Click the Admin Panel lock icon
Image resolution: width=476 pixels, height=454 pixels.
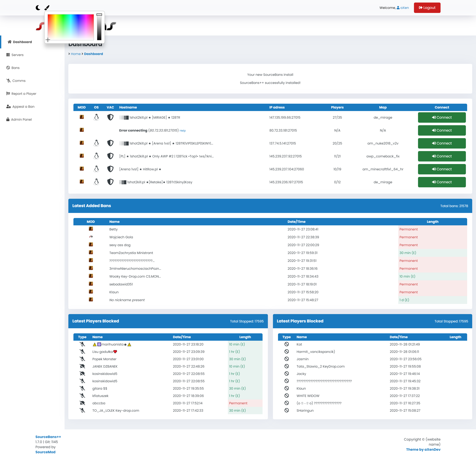point(8,119)
